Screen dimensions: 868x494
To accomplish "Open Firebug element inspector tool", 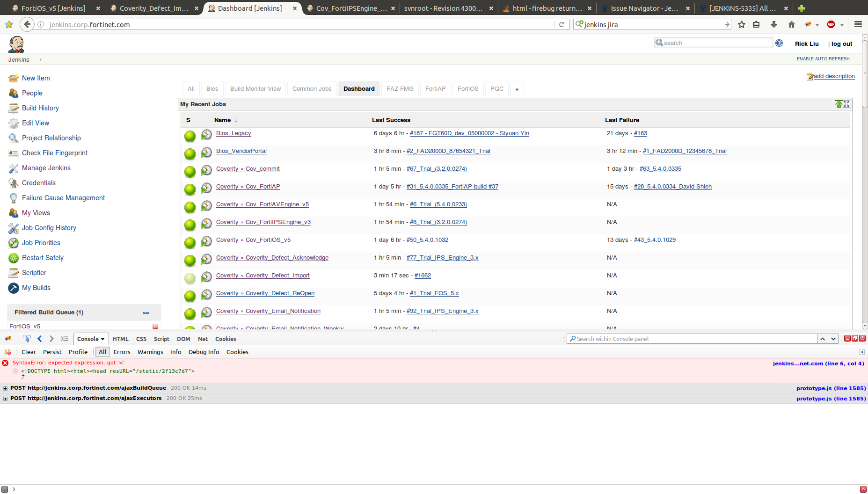I will 27,339.
